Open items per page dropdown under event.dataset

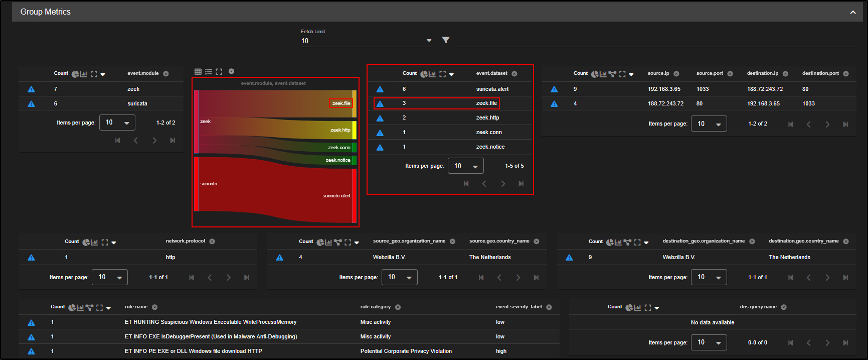(x=465, y=166)
